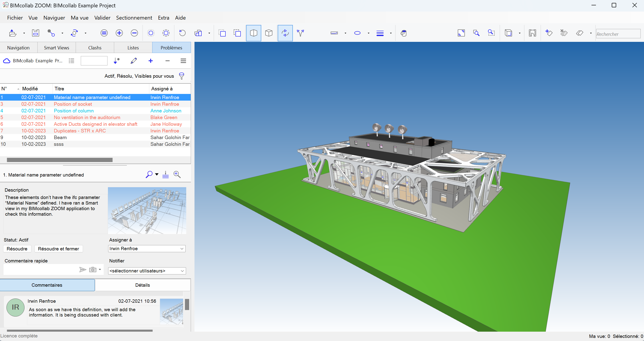
Task: Click the remove section planes cross icon
Action: (x=564, y=33)
